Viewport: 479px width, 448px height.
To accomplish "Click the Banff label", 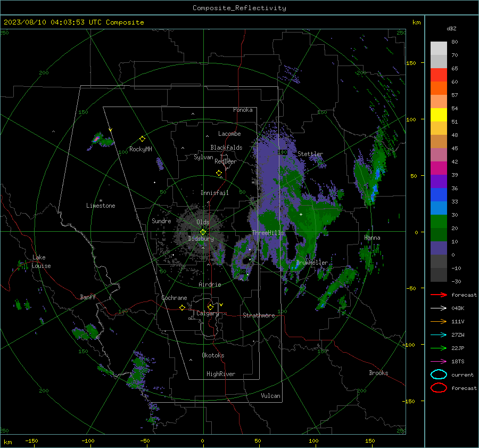I will coord(88,297).
